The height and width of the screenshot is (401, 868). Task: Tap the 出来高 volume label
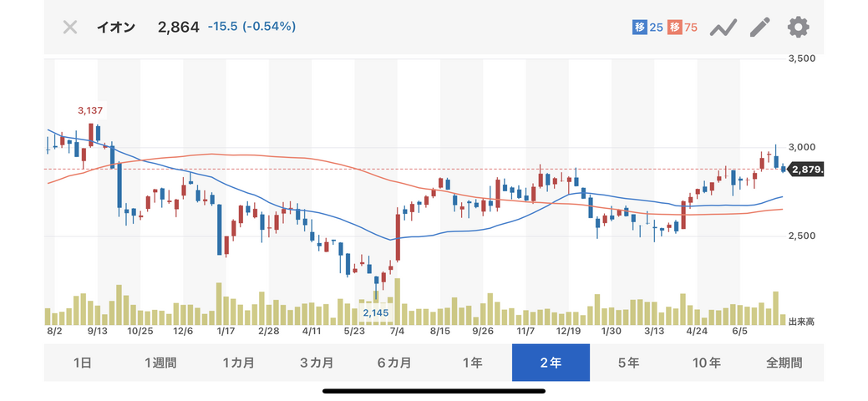pos(803,321)
